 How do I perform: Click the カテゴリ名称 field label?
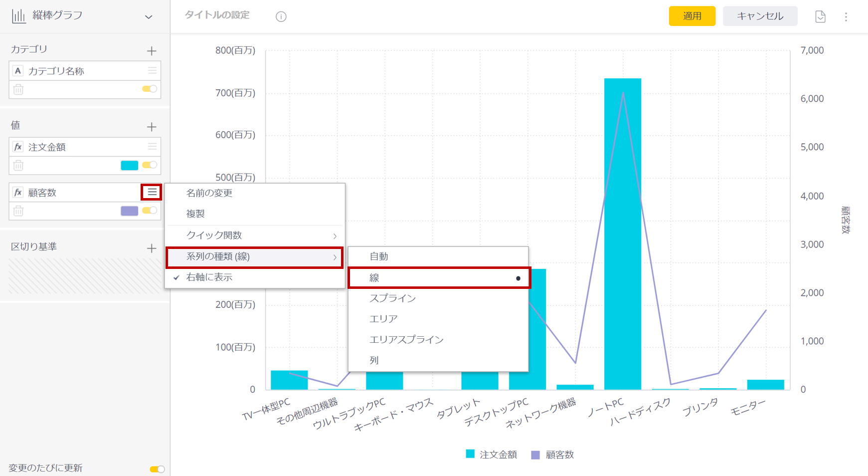[x=56, y=71]
